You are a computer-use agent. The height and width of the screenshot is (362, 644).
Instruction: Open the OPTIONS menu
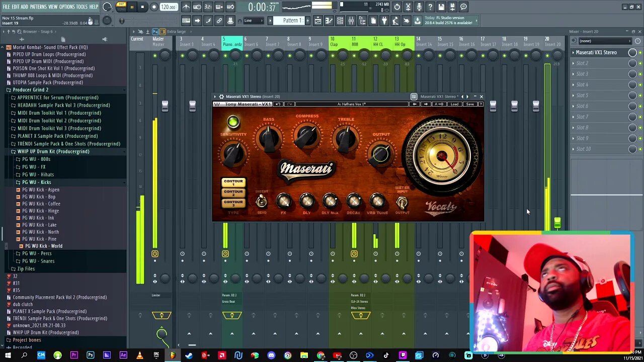67,7
